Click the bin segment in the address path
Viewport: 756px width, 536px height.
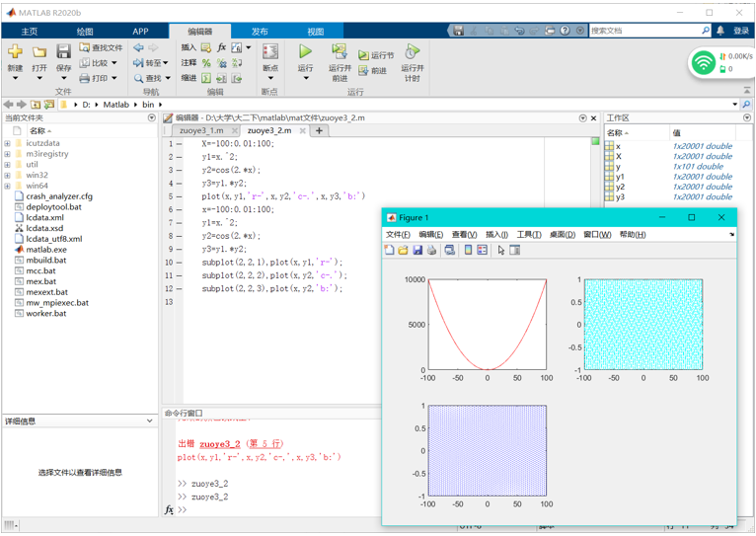[x=148, y=105]
